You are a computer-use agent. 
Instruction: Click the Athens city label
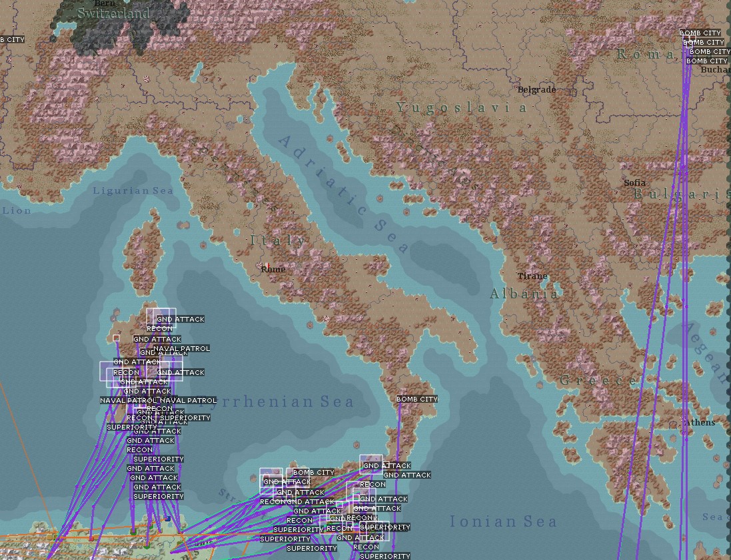coord(700,423)
